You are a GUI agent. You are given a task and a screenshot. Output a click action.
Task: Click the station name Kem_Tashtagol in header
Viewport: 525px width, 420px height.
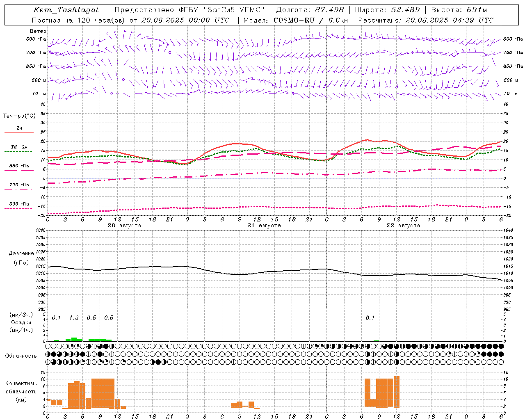coord(66,10)
